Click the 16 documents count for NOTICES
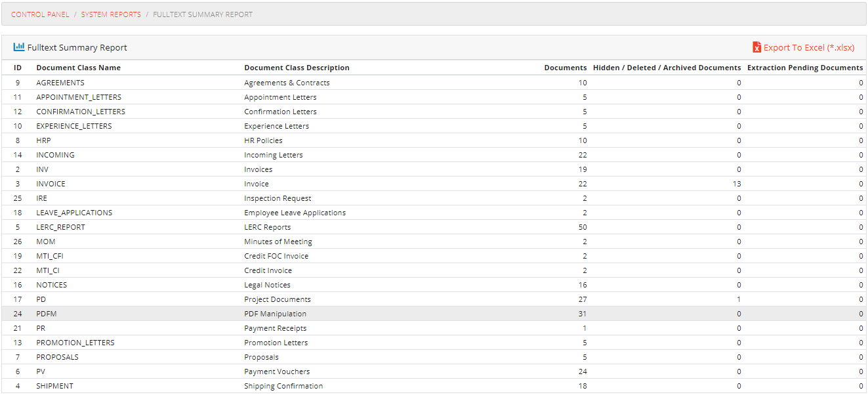 [x=583, y=285]
